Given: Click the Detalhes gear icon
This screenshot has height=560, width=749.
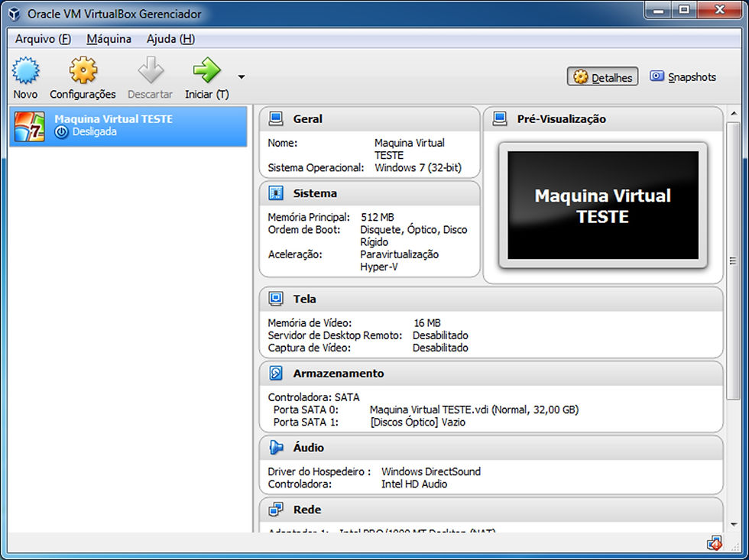Looking at the screenshot, I should pyautogui.click(x=580, y=77).
